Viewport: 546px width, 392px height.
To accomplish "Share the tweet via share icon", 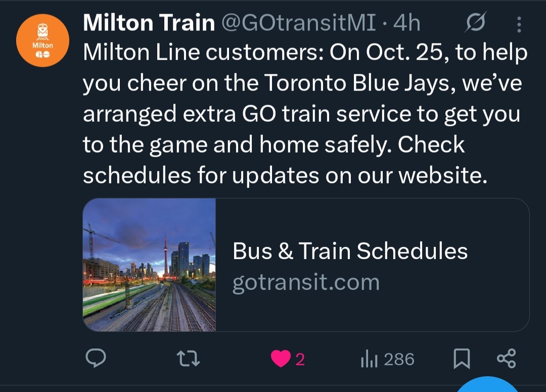I will tap(506, 359).
